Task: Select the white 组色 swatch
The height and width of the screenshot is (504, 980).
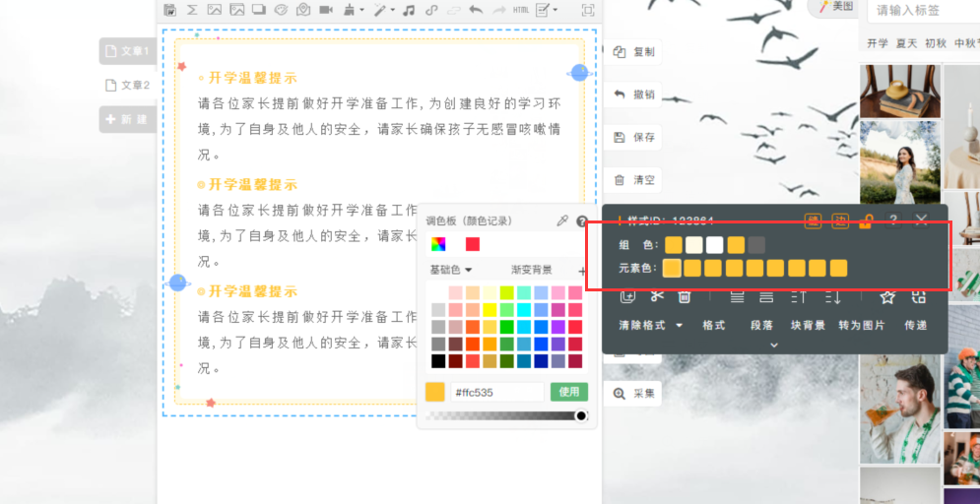Action: pos(715,245)
